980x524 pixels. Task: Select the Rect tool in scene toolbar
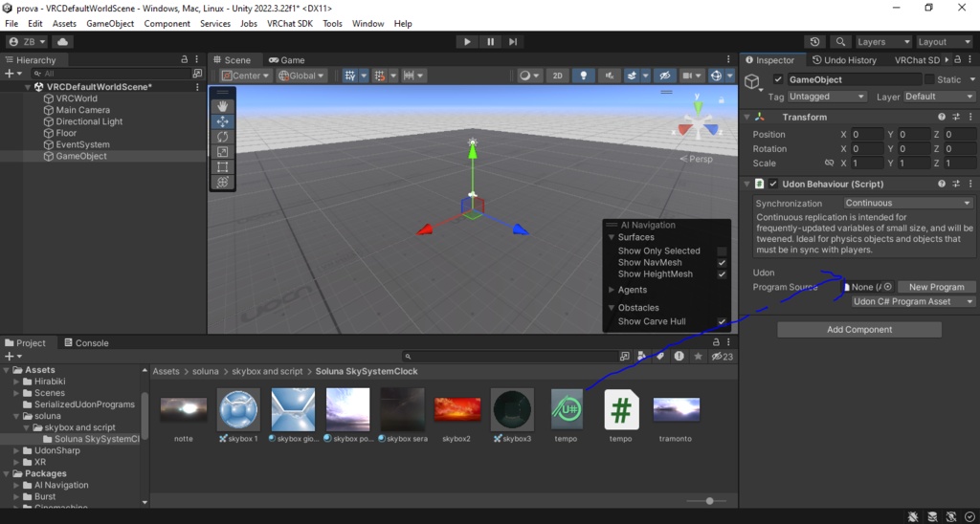point(222,166)
